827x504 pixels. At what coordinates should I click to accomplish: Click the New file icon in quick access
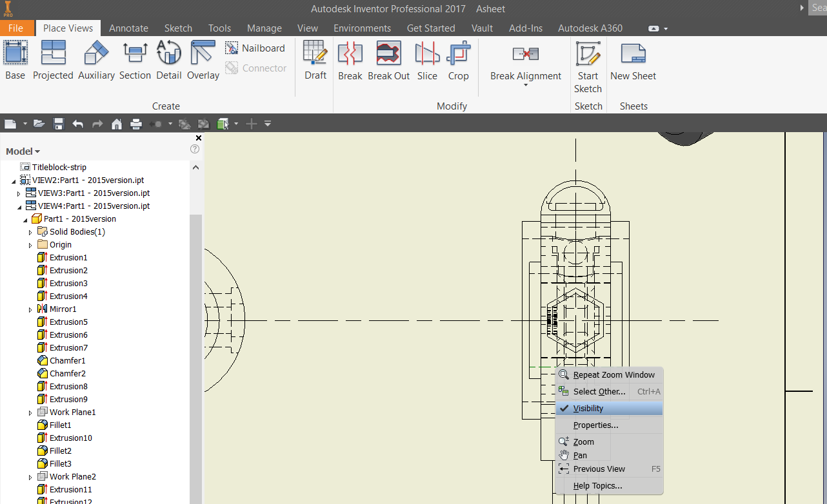pyautogui.click(x=10, y=124)
